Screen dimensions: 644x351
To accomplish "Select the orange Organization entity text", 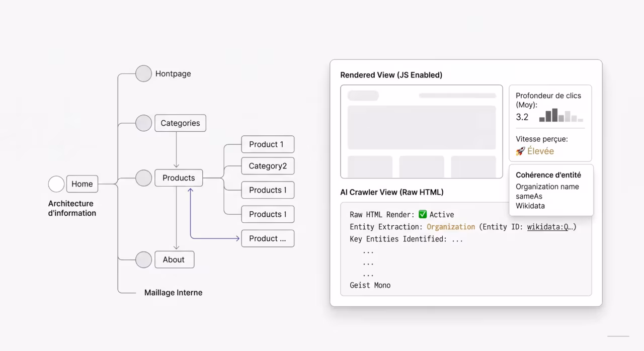I will click(451, 227).
